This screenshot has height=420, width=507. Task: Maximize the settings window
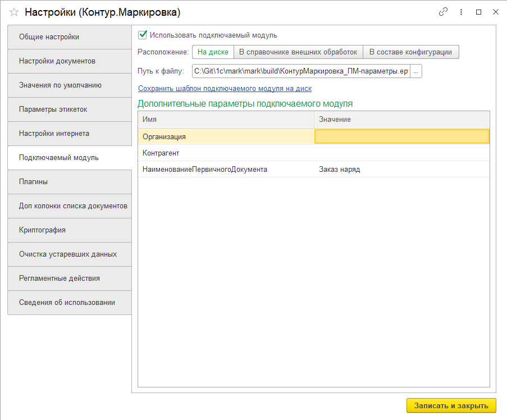pos(479,12)
